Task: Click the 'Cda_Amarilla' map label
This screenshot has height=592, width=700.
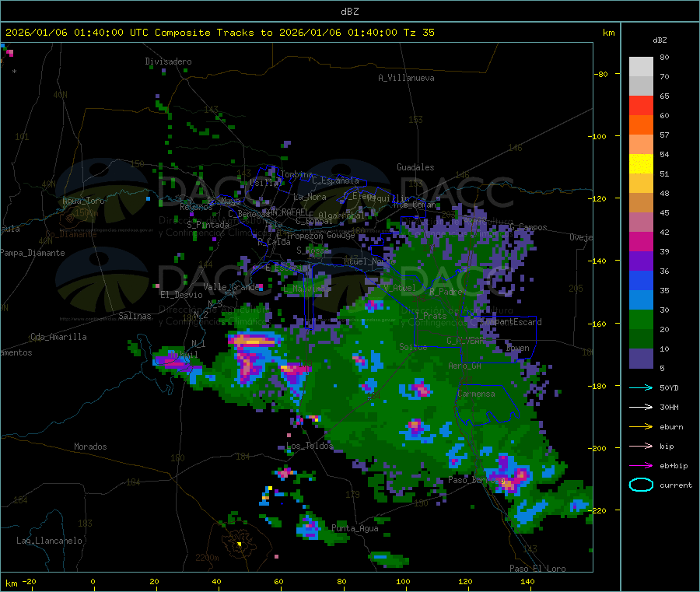Action: [x=58, y=337]
